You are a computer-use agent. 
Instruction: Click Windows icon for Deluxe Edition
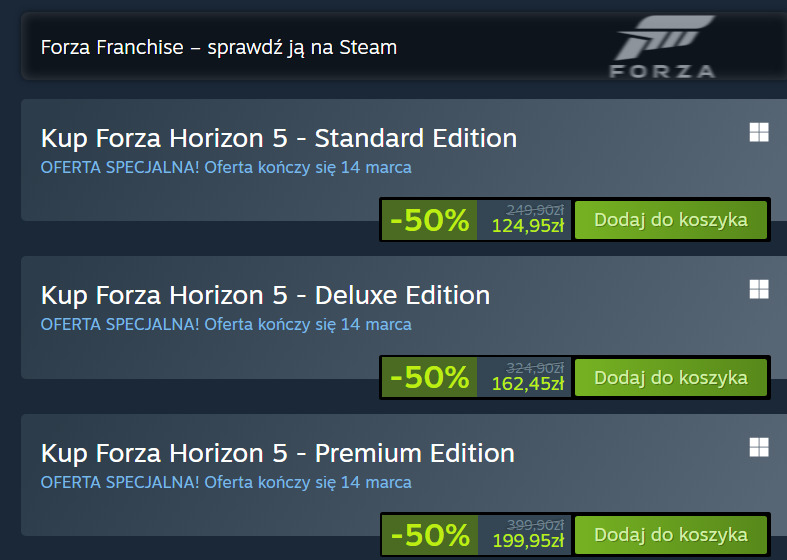click(759, 289)
